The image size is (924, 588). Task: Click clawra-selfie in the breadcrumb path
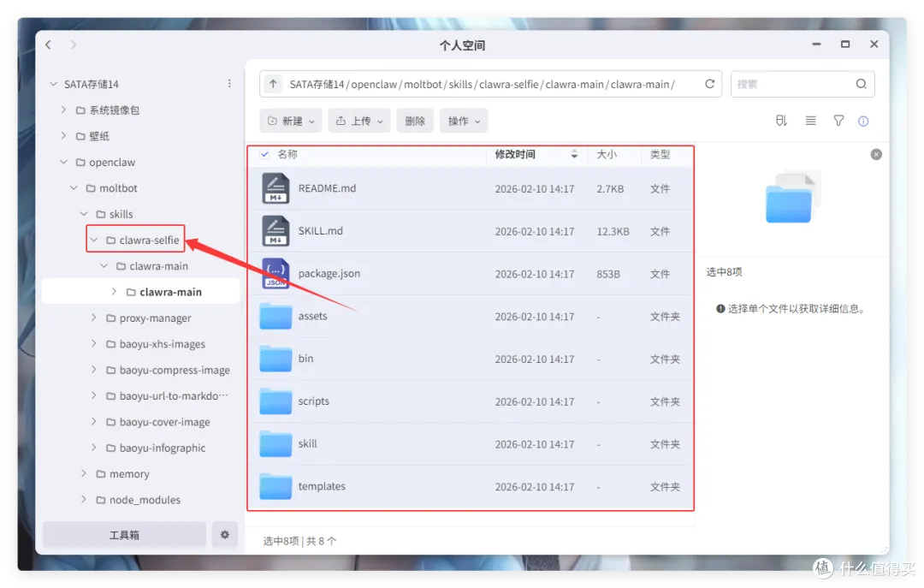tap(509, 85)
